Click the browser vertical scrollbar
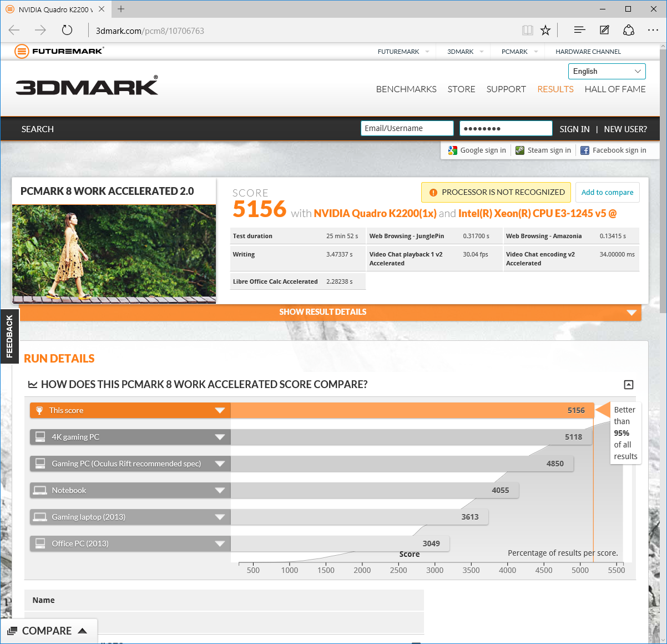The height and width of the screenshot is (644, 667). point(663,180)
